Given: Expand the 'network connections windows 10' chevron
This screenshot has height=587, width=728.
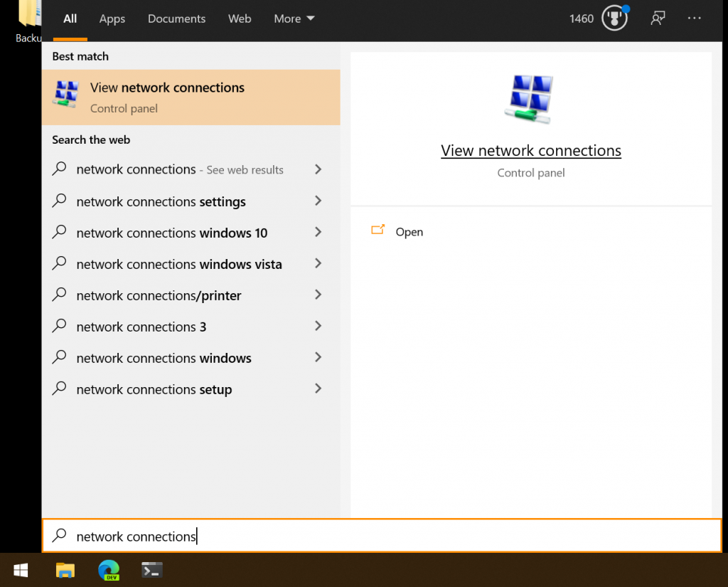Looking at the screenshot, I should [x=318, y=232].
